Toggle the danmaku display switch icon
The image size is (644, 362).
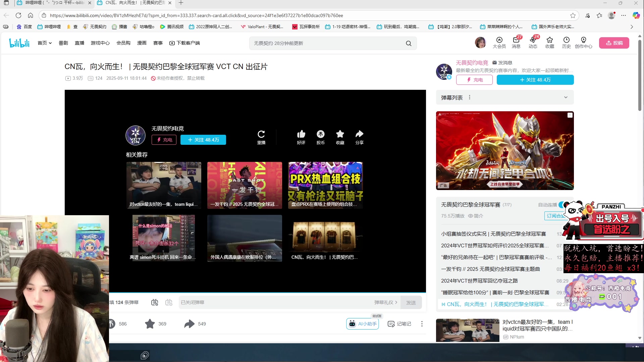coord(155,302)
